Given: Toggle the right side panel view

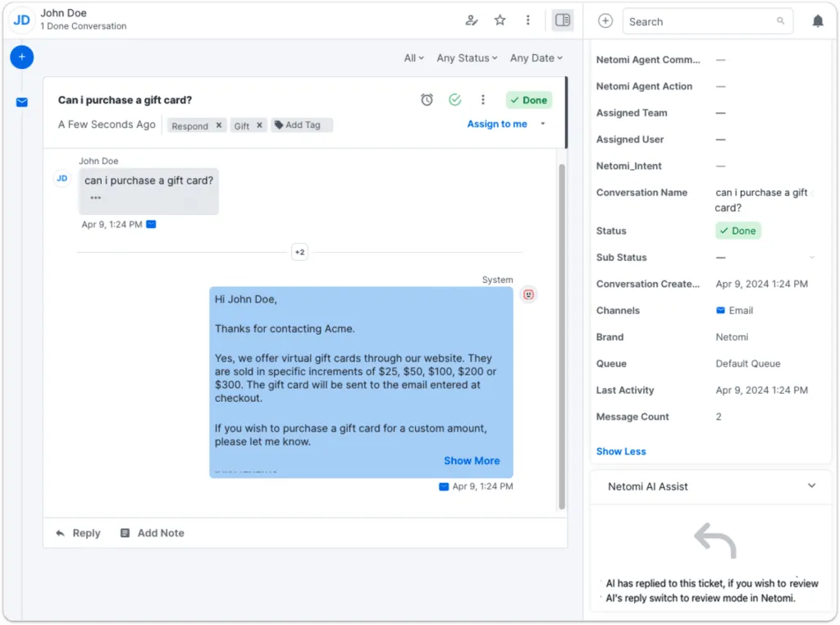Looking at the screenshot, I should (x=562, y=21).
